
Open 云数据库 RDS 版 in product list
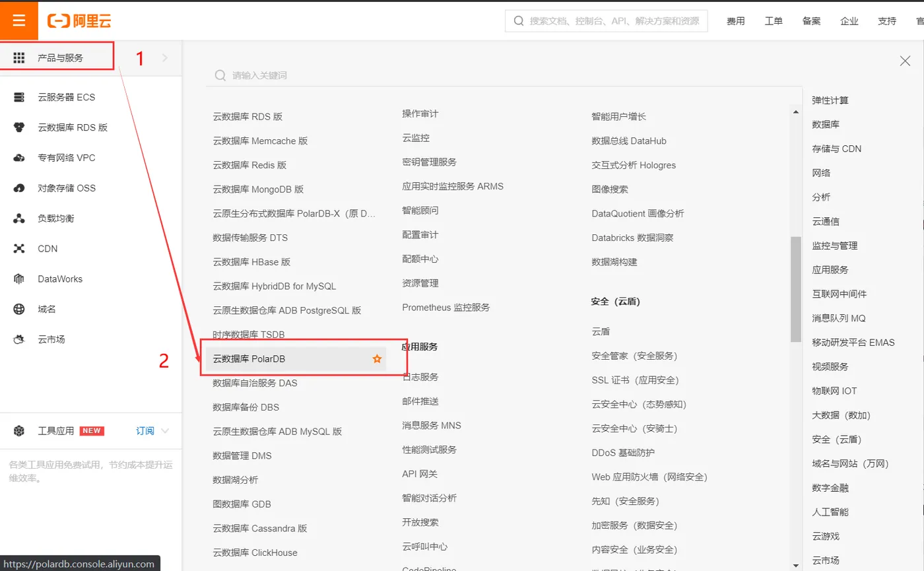pos(247,117)
